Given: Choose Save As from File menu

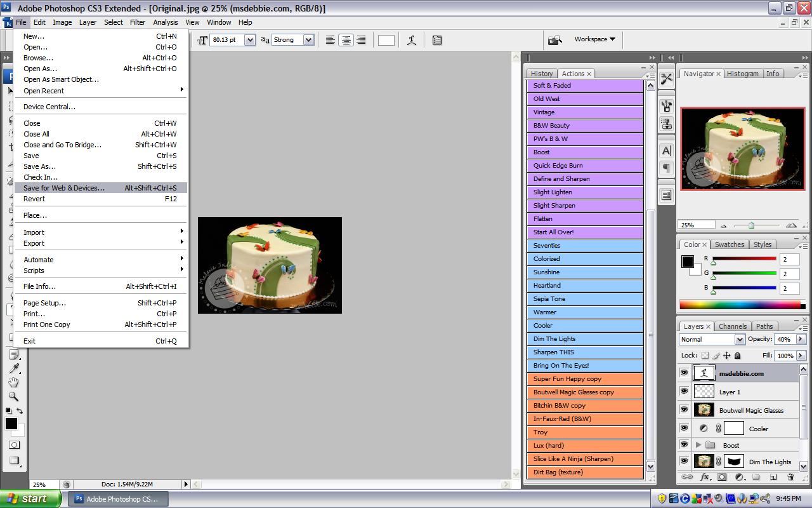Looking at the screenshot, I should pos(101,166).
